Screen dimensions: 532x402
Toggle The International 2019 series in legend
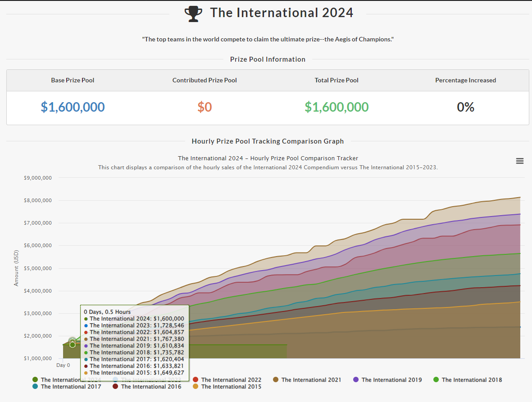pyautogui.click(x=387, y=379)
